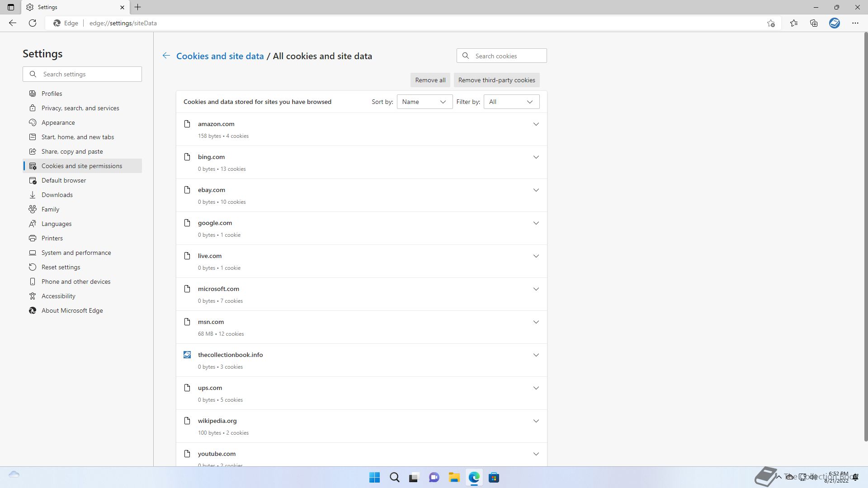The width and height of the screenshot is (868, 488).
Task: Click msn.com 68 MB size text
Action: click(205, 334)
